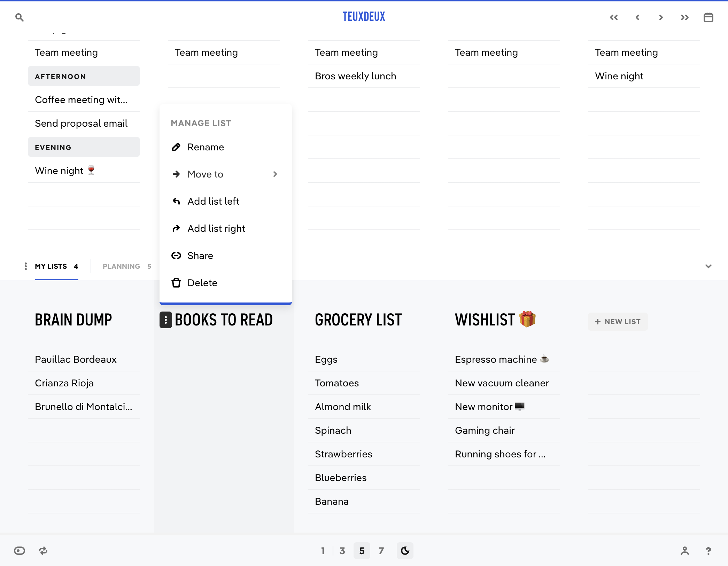Viewport: 728px width, 566px height.
Task: Click the EVENING section header
Action: coord(84,147)
